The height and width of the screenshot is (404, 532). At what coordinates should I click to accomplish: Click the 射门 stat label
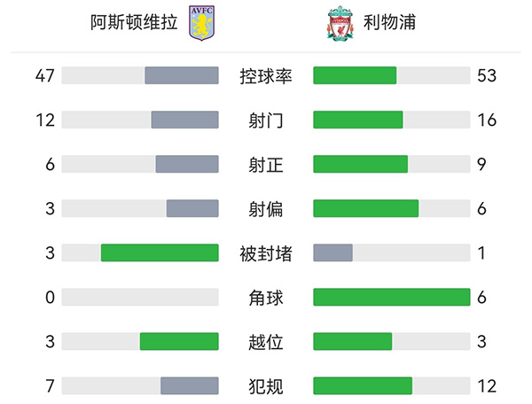pyautogui.click(x=265, y=120)
